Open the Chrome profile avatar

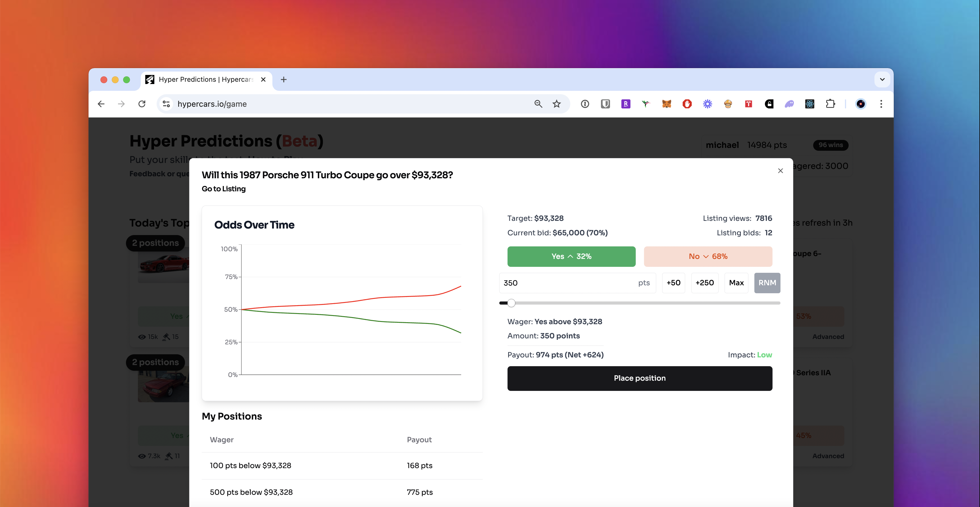click(861, 104)
